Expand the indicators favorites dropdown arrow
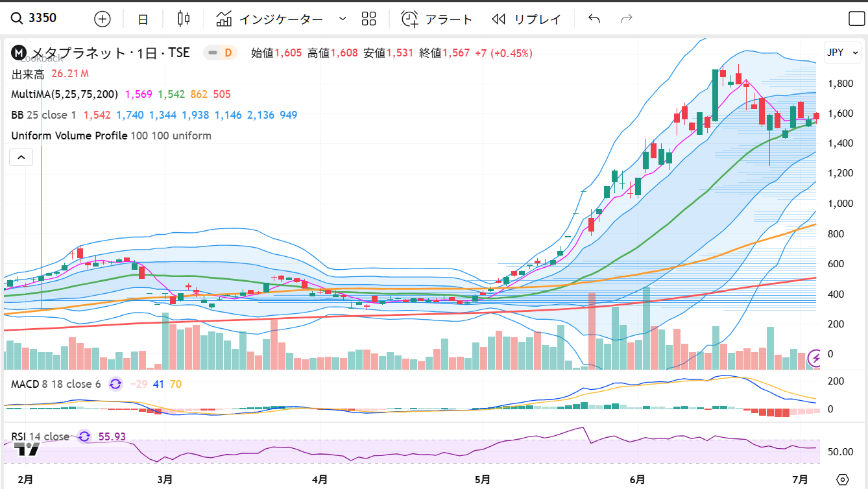 point(343,19)
